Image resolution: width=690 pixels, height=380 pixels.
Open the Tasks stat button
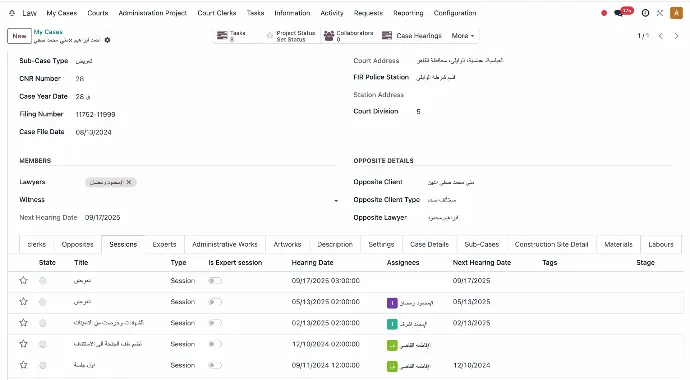pos(237,36)
